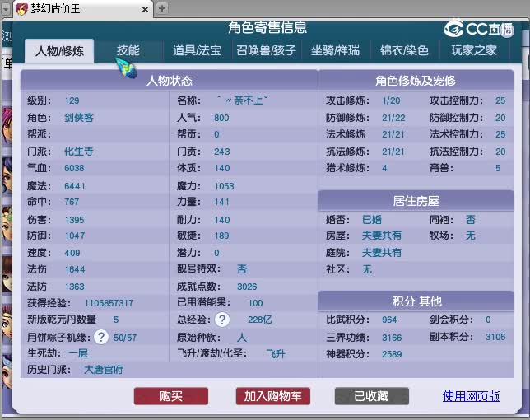Select the 梦幻估价王 browser tab

click(83, 9)
